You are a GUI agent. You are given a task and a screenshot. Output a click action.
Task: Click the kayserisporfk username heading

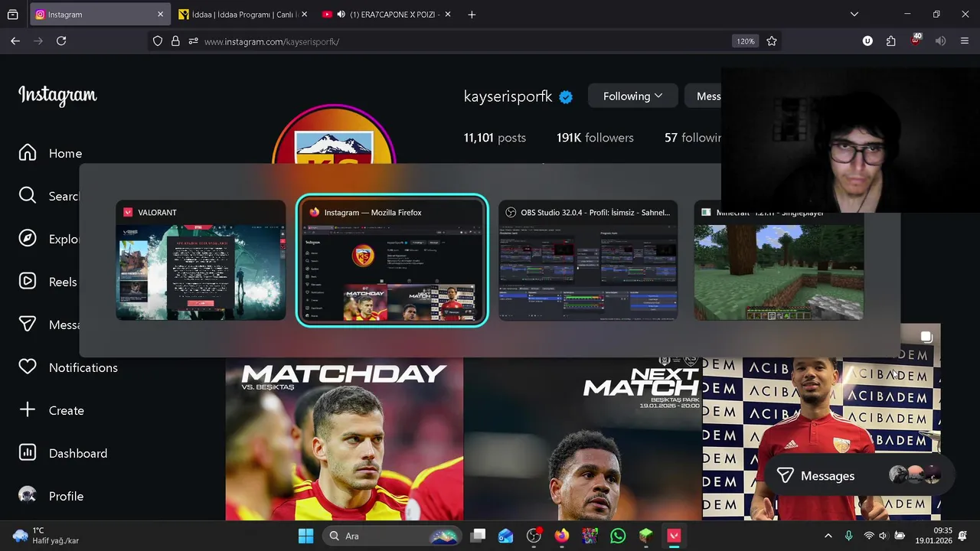pyautogui.click(x=508, y=96)
